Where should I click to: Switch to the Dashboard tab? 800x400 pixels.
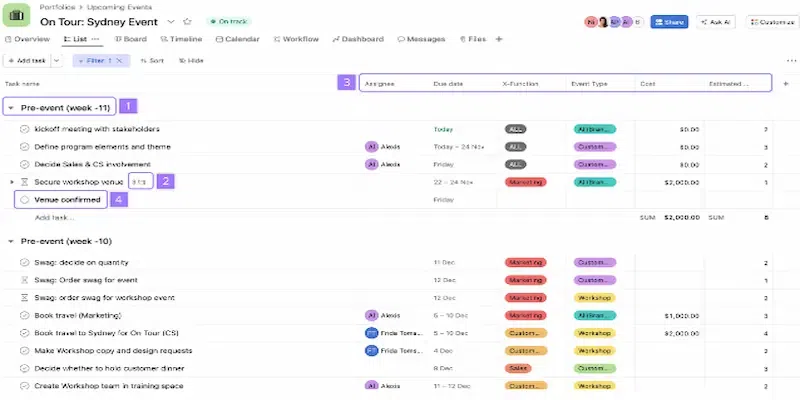tap(358, 39)
